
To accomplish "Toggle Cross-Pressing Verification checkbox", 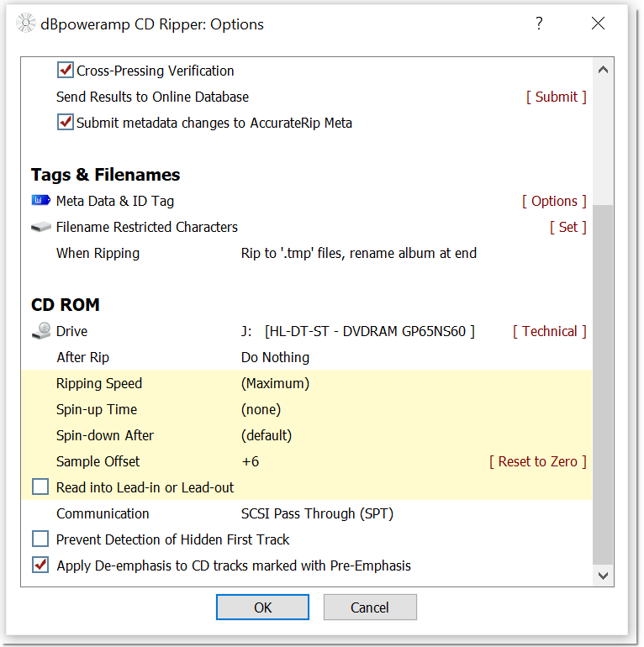I will coord(66,71).
